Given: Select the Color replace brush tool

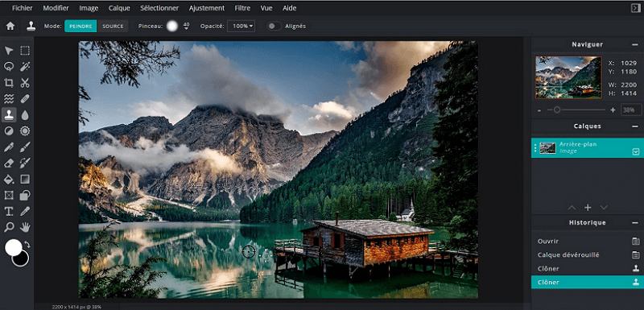Looking at the screenshot, I should 25,163.
